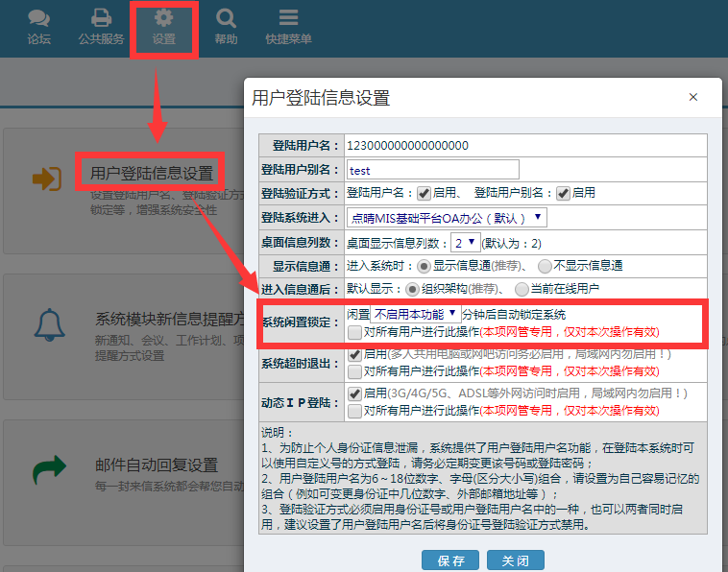728x572 pixels.
Task: Click the 设置 gear icon
Action: pyautogui.click(x=163, y=18)
